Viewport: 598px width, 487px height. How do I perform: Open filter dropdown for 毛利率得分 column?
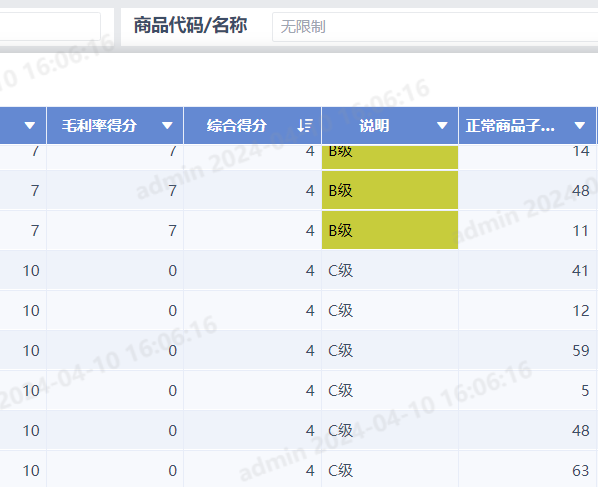[167, 125]
